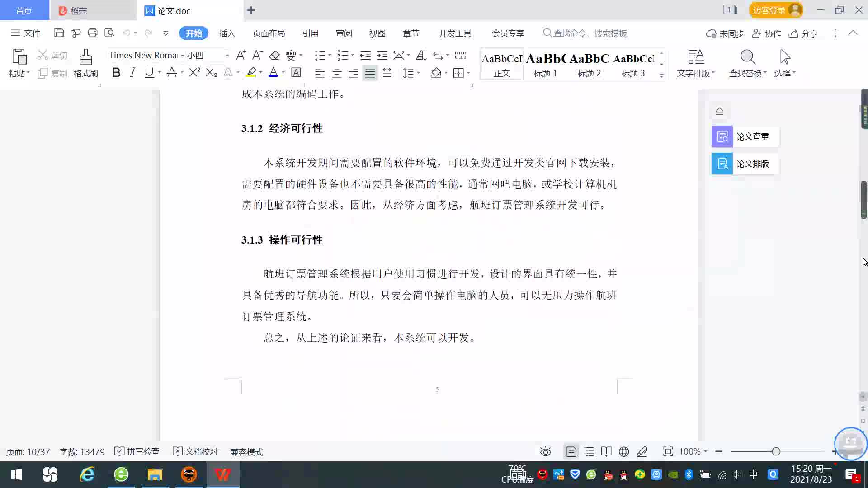This screenshot has width=868, height=488.
Task: Click zoom slider handle
Action: (776, 451)
